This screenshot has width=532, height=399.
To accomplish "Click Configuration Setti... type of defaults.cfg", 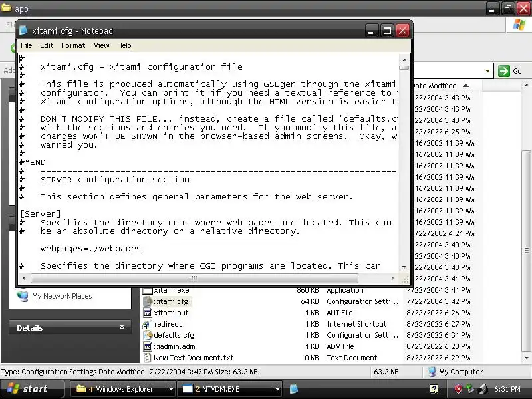I will pyautogui.click(x=362, y=335).
